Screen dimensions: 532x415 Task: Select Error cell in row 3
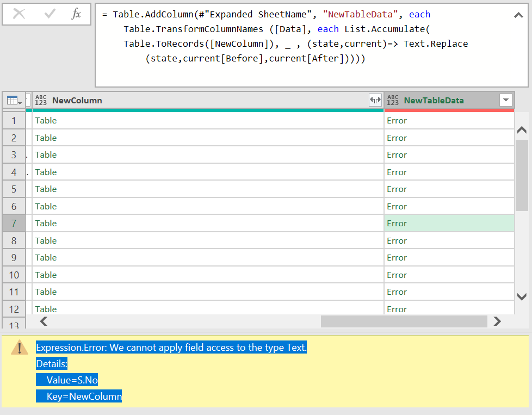(x=449, y=154)
